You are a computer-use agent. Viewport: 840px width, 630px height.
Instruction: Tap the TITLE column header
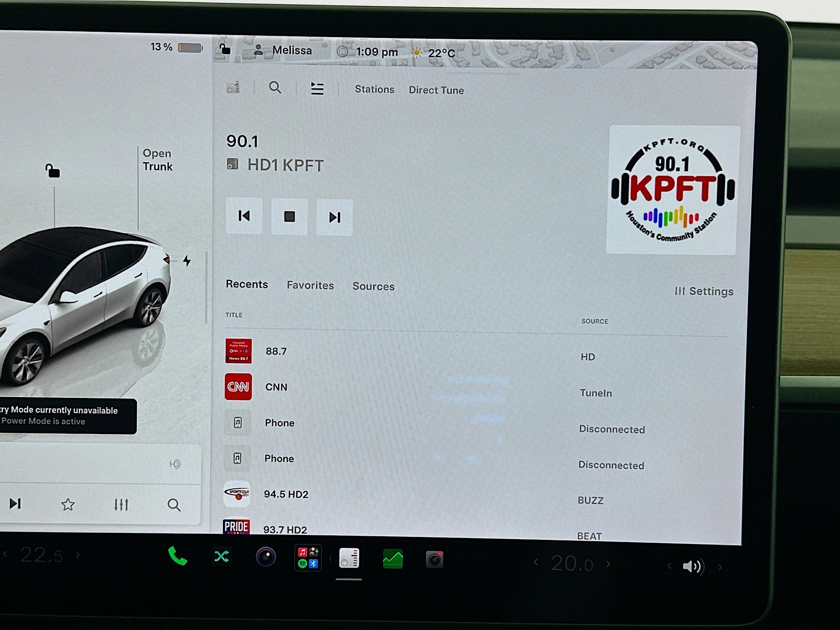tap(234, 315)
